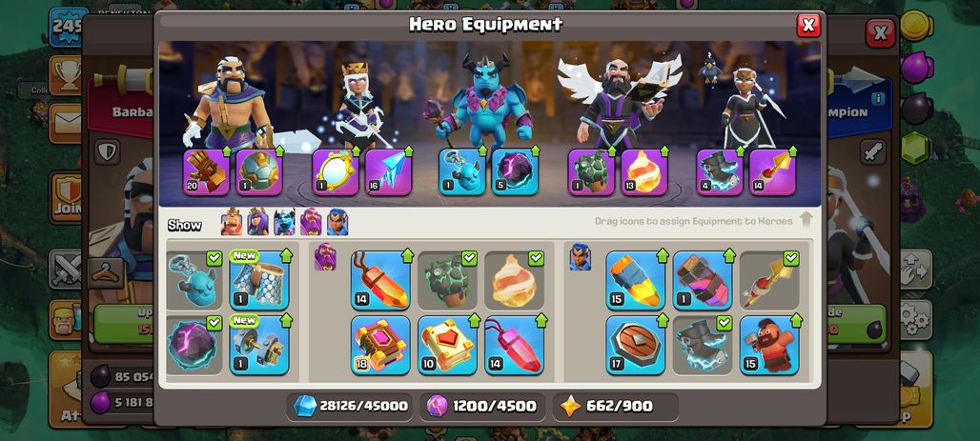Image resolution: width=980 pixels, height=441 pixels.
Task: Tap the Shiny Ore counter 28126/45000
Action: coord(350,406)
